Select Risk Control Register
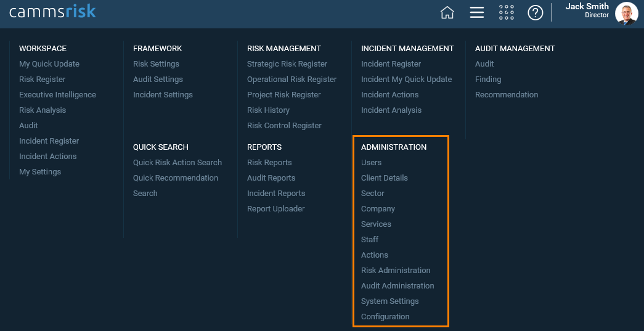Viewport: 644px width, 331px height. pyautogui.click(x=284, y=126)
